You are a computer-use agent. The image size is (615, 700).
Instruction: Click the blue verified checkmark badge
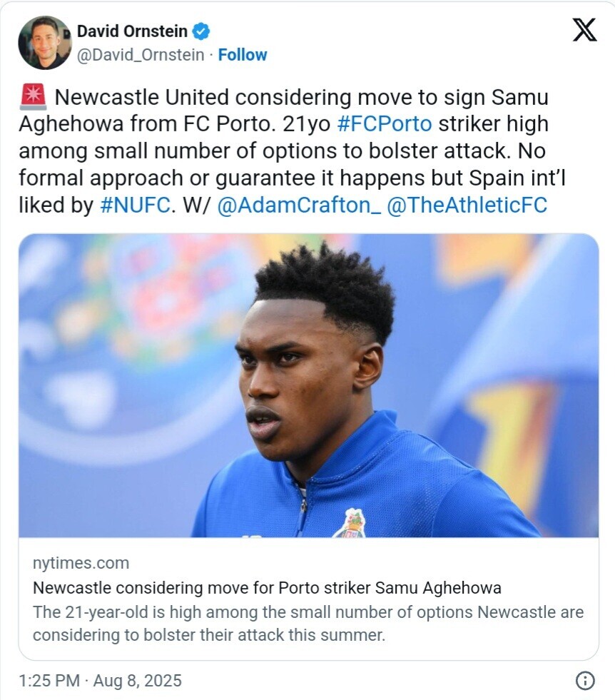[200, 31]
